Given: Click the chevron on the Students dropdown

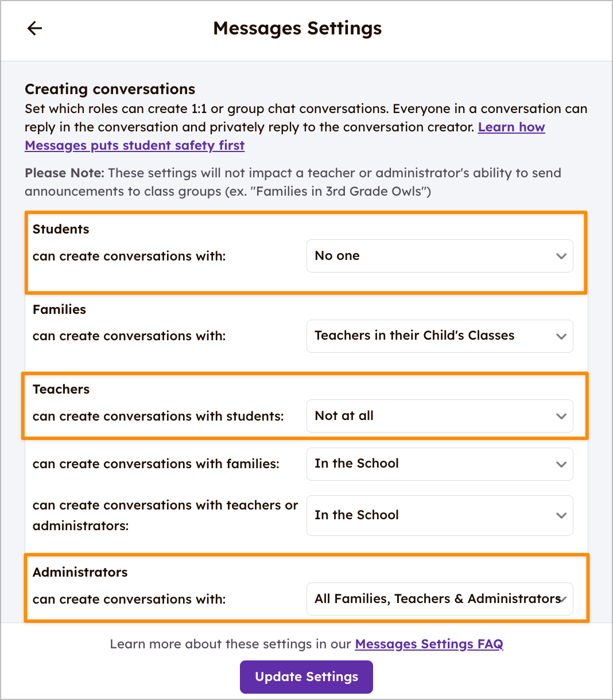Looking at the screenshot, I should click(x=561, y=256).
